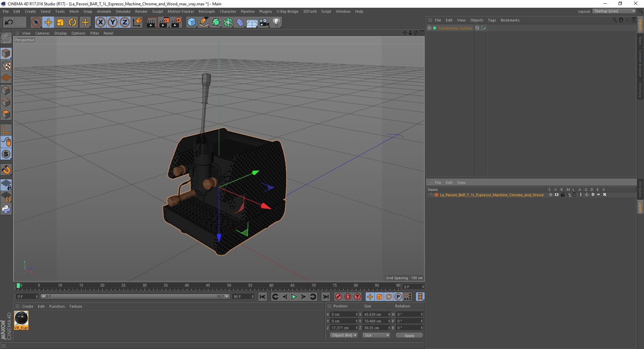Open material manager Create menu
The image size is (644, 349).
28,306
